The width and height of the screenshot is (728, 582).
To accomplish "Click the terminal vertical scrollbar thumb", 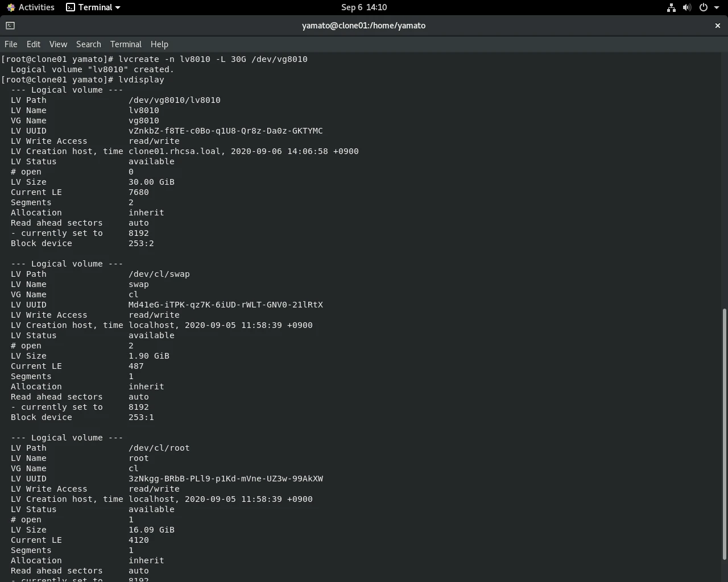I will pyautogui.click(x=724, y=434).
